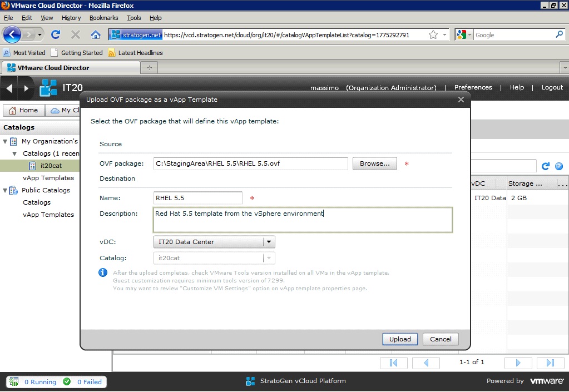
Task: Click Most Visited bookmark
Action: click(24, 53)
